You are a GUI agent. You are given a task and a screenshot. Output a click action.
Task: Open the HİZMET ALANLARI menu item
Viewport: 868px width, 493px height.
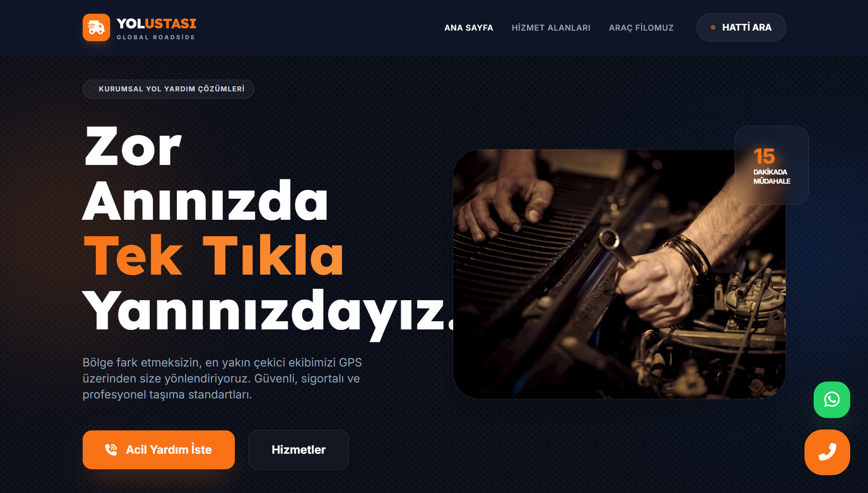[x=551, y=28]
